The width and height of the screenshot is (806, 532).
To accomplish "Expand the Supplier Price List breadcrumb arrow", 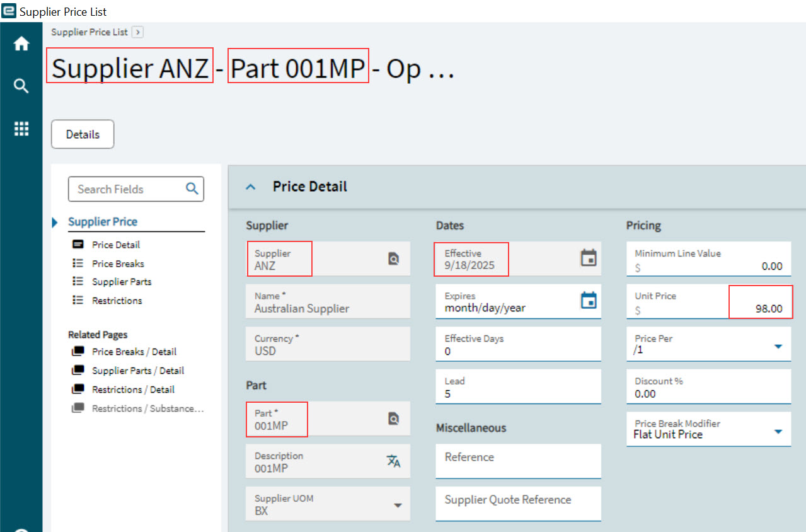I will point(138,32).
